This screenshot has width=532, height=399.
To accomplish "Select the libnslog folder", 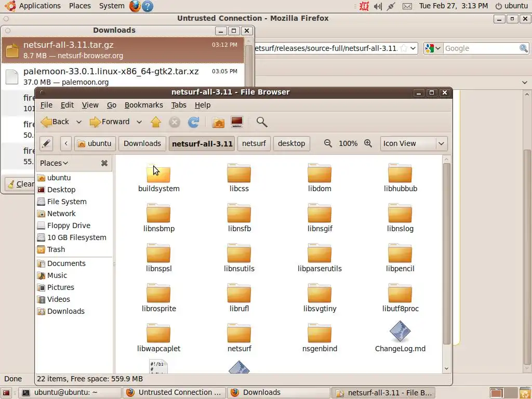I will coord(401,218).
